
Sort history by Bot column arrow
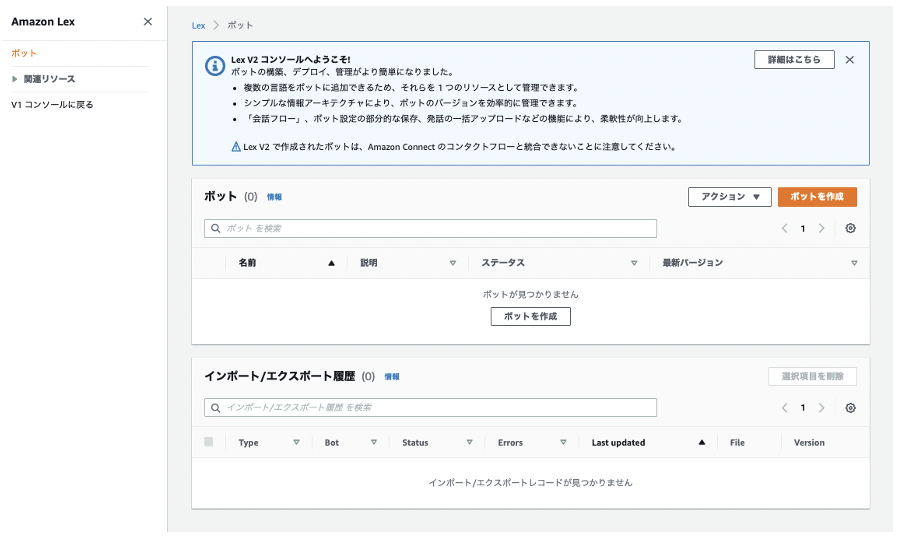[x=374, y=443]
